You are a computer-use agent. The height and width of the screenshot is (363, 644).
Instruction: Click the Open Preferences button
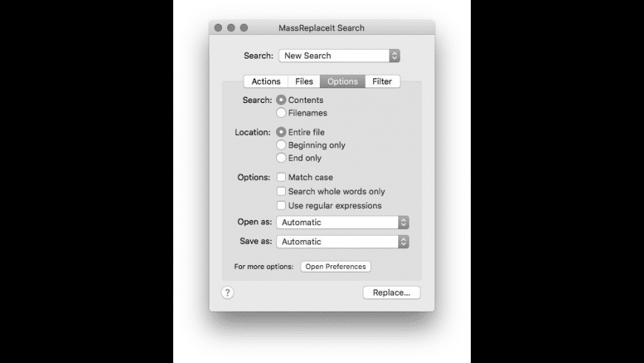point(335,267)
